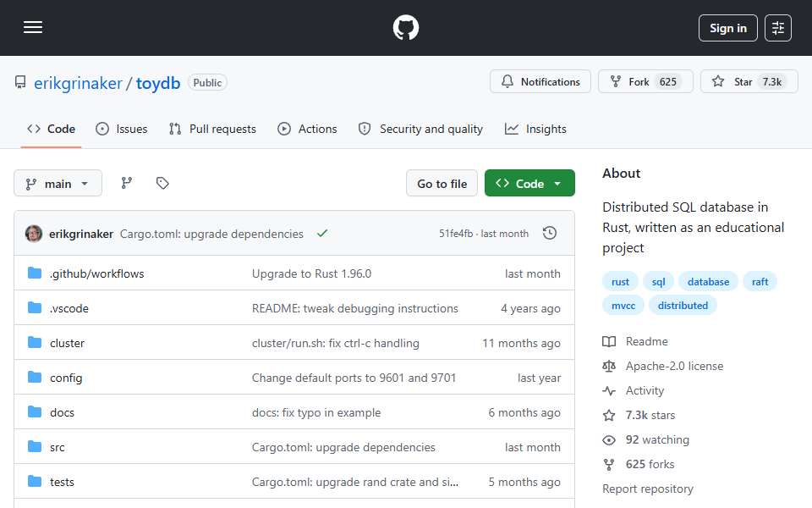812x508 pixels.
Task: Click the Notifications bell button
Action: click(x=540, y=82)
